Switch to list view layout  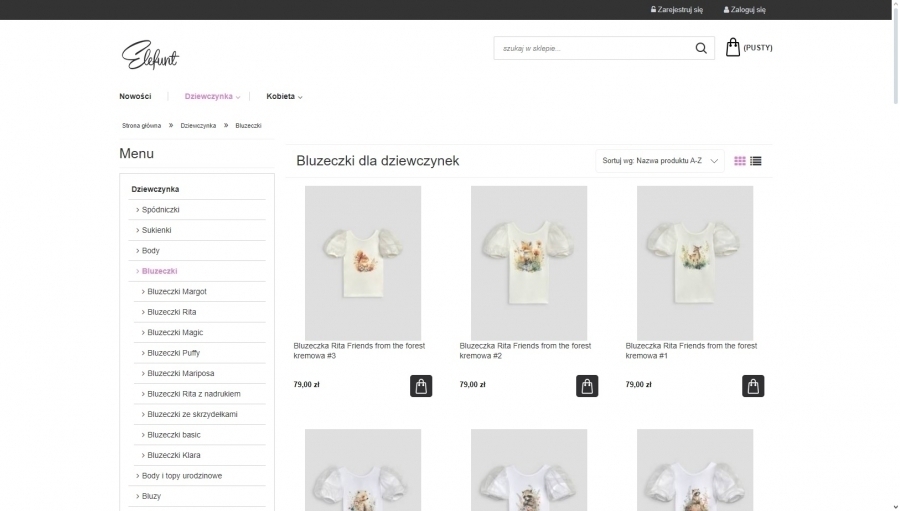pos(756,161)
